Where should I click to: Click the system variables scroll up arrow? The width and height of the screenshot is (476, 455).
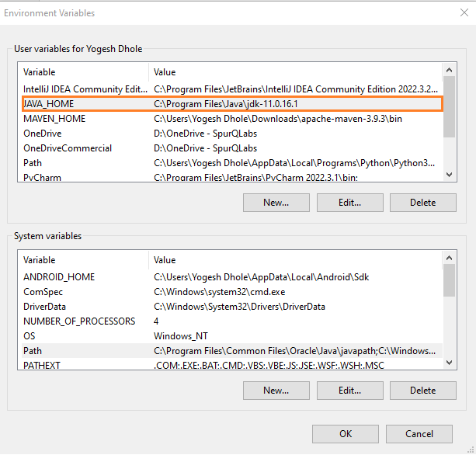coord(450,258)
